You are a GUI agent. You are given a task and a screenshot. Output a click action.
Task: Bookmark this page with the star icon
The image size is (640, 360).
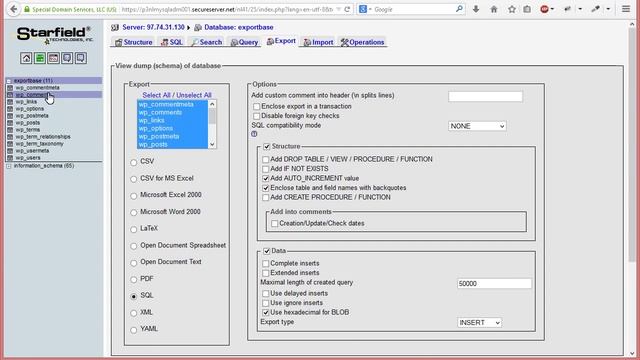point(511,9)
